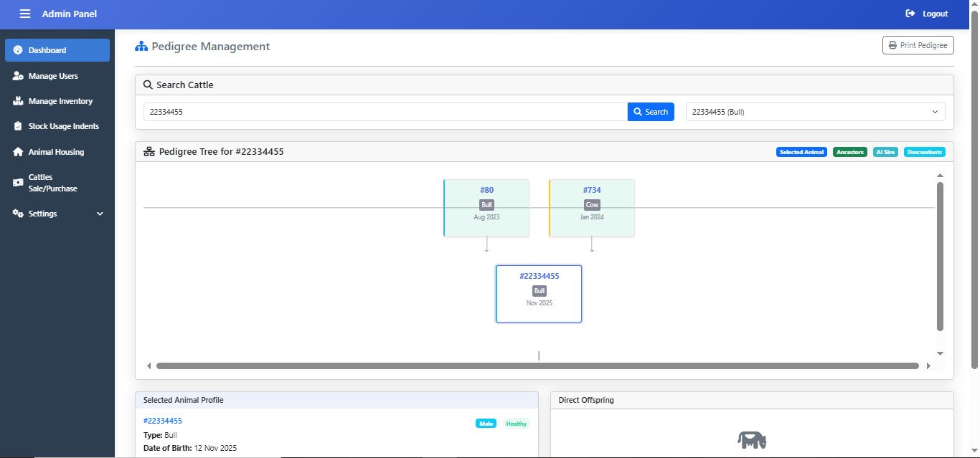980x458 pixels.
Task: Click the tree's horizontal scrollbar thumb
Action: pyautogui.click(x=537, y=366)
